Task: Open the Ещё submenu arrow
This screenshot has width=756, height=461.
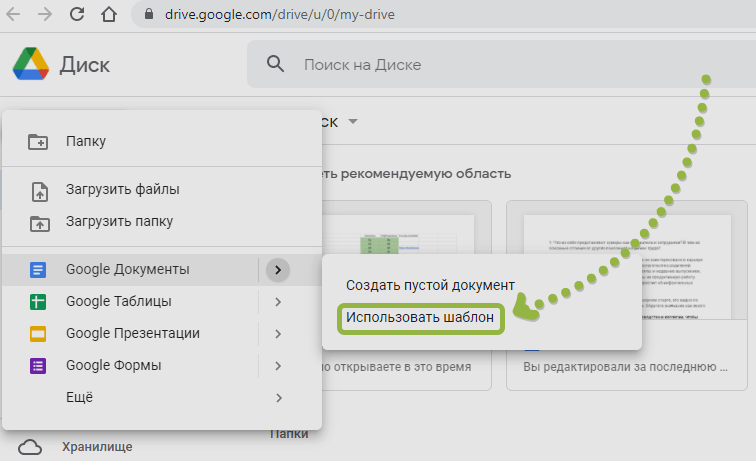Action: click(x=278, y=397)
